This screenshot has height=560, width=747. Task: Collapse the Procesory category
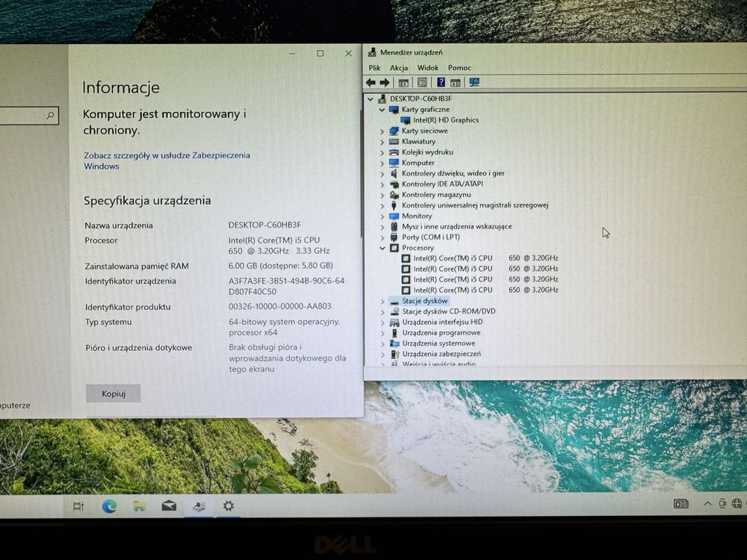[x=382, y=248]
